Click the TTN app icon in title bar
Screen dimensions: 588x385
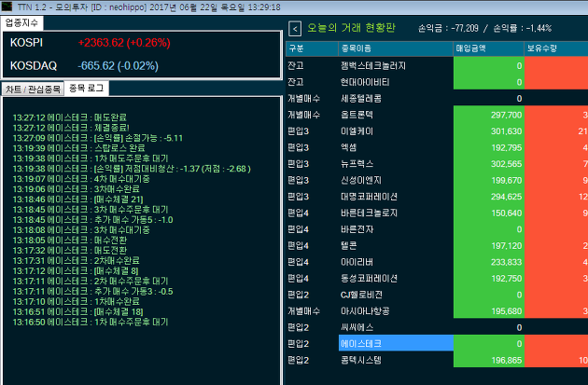point(7,7)
